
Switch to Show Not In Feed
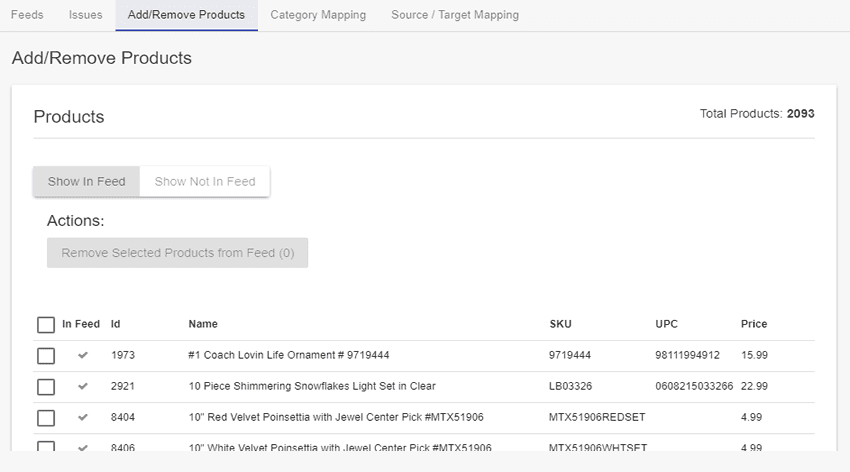(205, 182)
